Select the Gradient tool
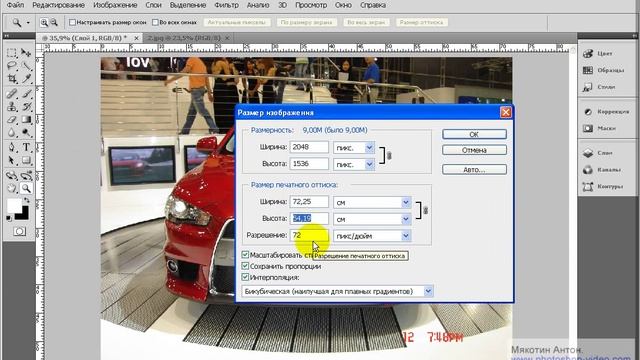 26,120
